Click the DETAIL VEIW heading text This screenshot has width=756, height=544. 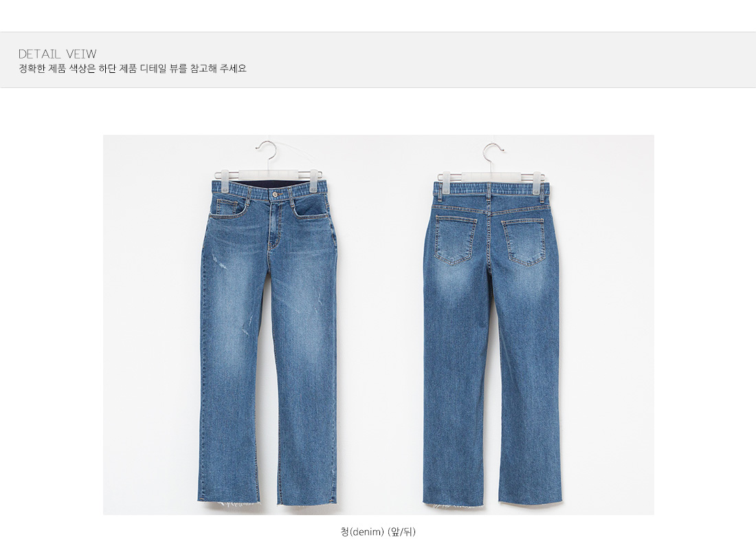click(x=57, y=54)
